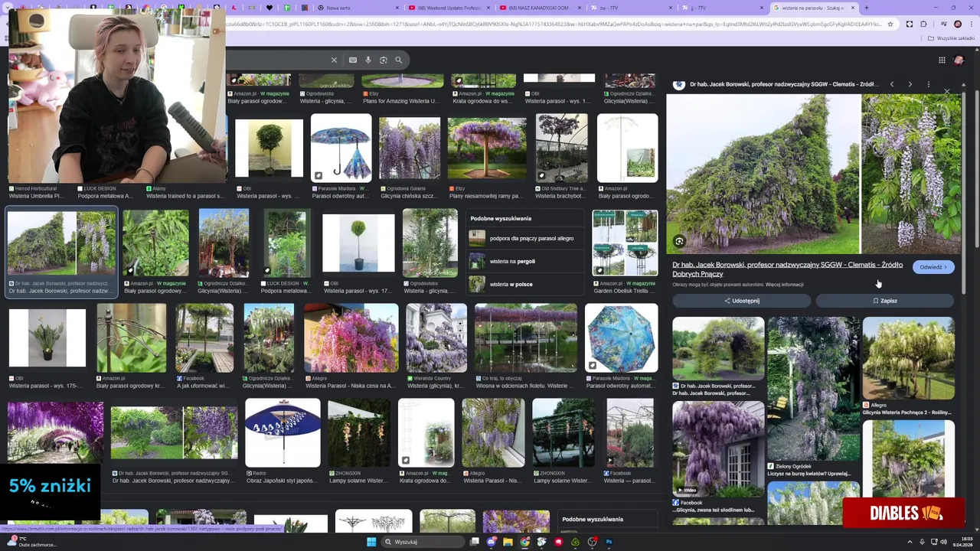Open the three-dot options in preview panel
980x551 pixels.
[928, 84]
